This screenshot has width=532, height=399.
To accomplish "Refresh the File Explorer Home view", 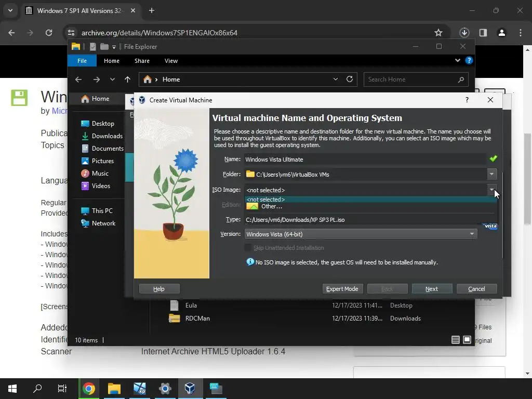I will click(350, 79).
